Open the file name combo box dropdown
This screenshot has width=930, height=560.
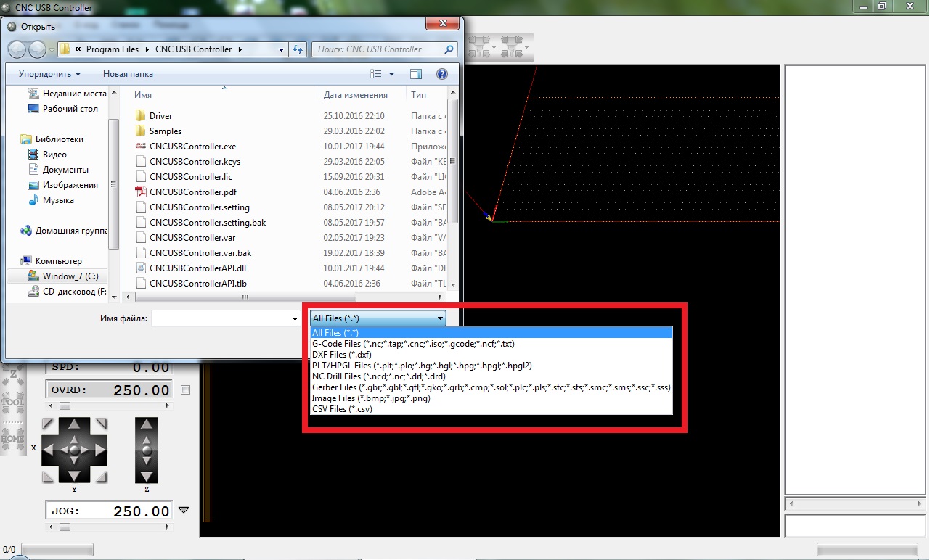295,318
